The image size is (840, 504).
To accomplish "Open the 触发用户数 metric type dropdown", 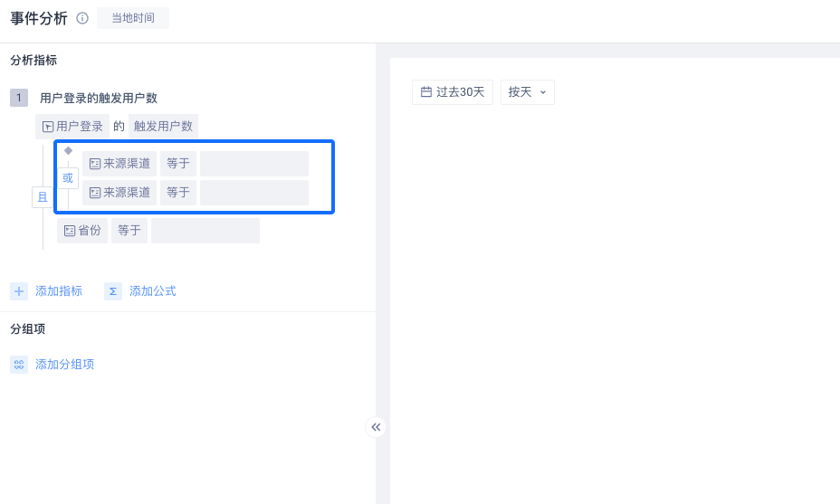I will 163,127.
